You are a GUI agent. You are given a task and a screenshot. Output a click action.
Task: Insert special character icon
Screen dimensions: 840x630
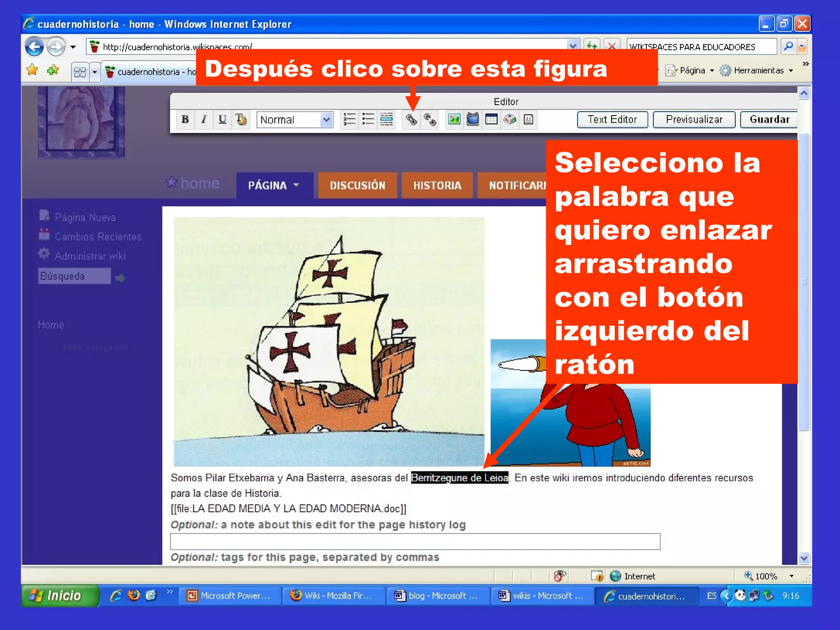(510, 119)
